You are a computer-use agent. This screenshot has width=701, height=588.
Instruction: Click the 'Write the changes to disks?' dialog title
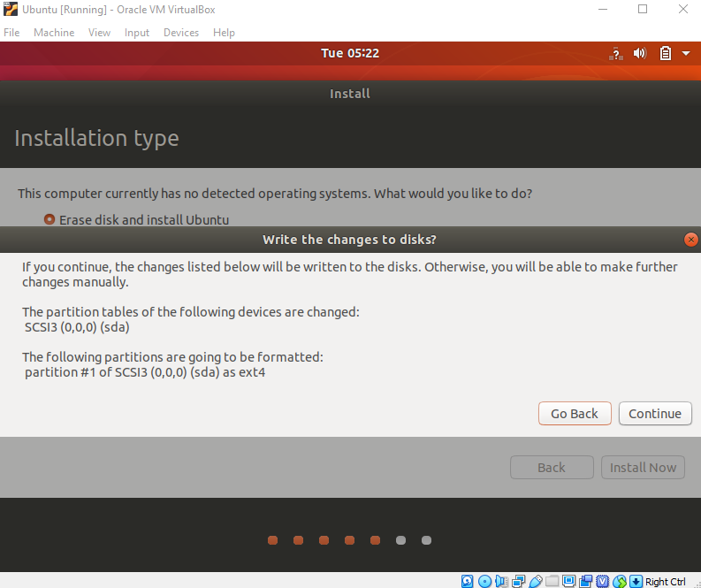pos(349,240)
